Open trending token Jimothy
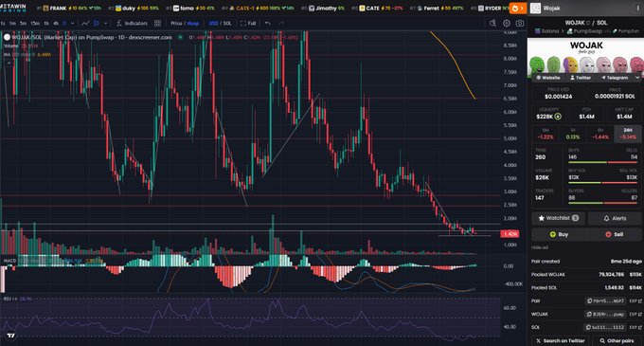The image size is (644, 346). pyautogui.click(x=323, y=9)
